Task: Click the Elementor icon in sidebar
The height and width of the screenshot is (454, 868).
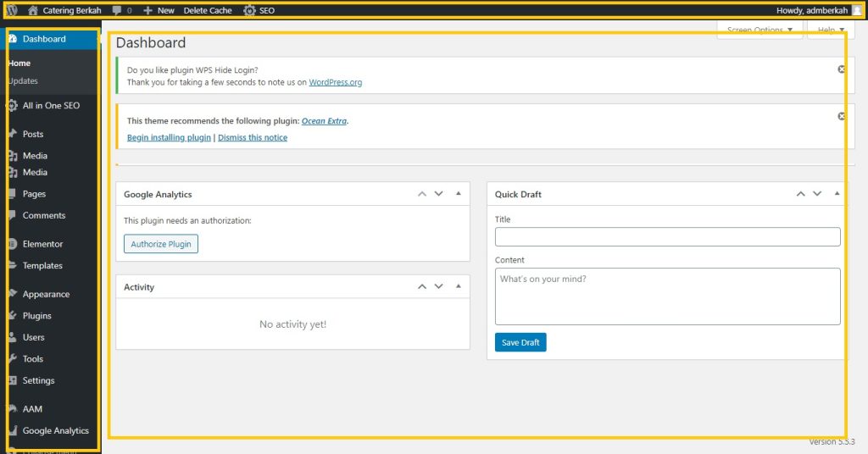Action: click(x=13, y=244)
